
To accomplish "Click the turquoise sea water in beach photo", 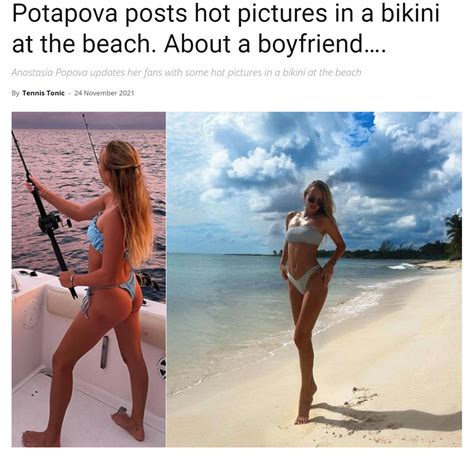I will tap(227, 300).
